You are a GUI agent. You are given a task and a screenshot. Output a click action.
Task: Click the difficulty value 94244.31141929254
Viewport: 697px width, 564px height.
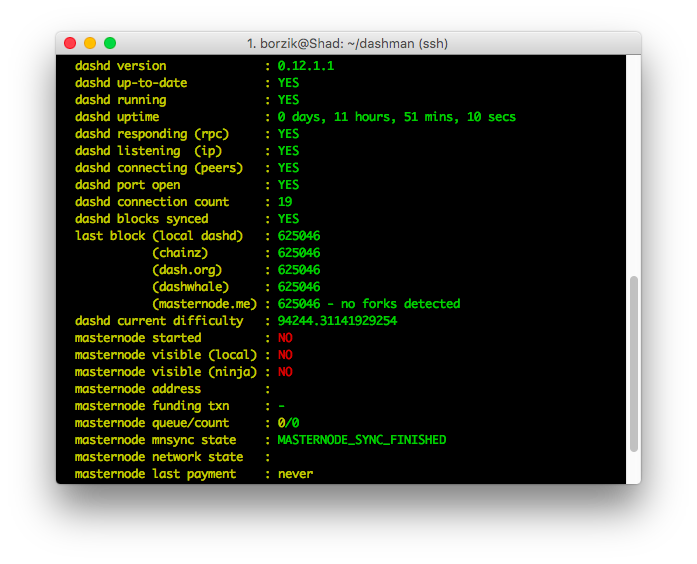tap(337, 321)
